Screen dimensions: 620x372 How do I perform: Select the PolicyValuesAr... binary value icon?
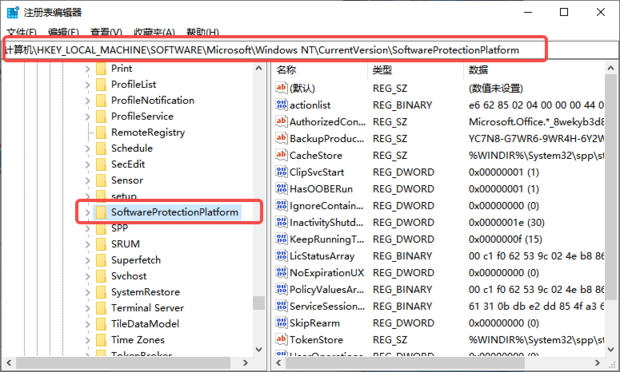point(281,289)
